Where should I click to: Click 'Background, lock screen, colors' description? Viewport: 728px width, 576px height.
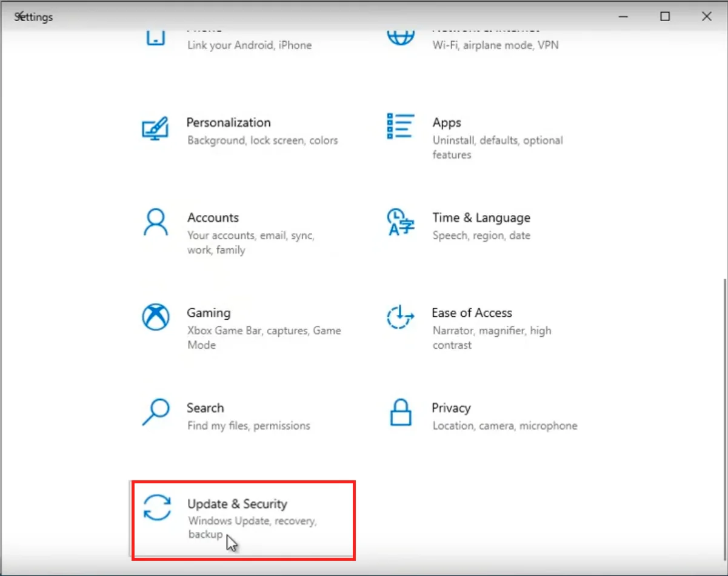262,141
